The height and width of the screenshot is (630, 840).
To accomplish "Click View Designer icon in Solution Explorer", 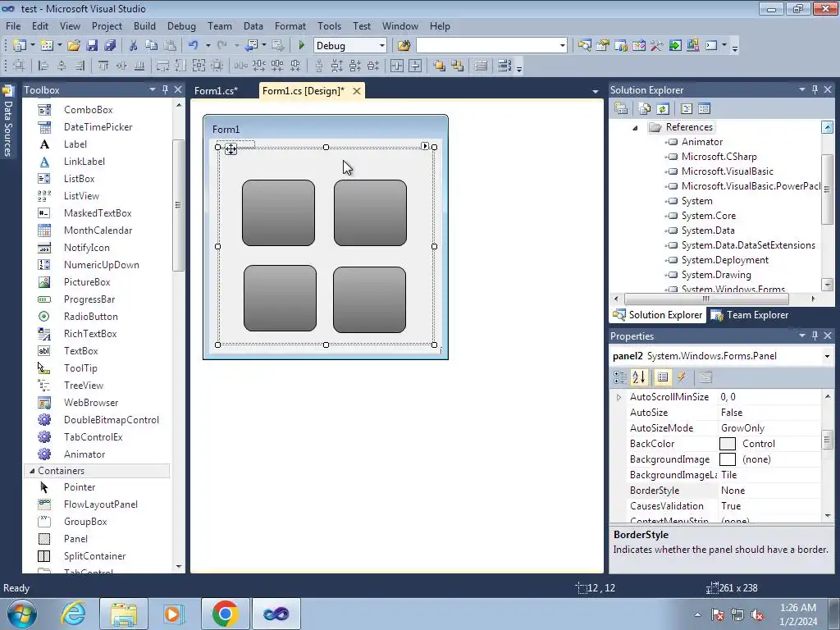I will click(704, 109).
